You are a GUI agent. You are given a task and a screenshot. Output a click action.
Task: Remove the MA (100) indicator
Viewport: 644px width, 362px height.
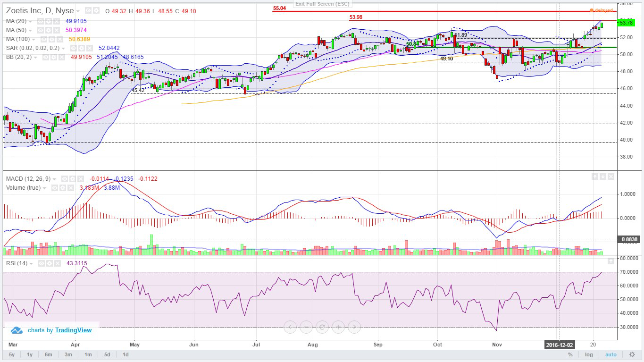click(x=60, y=39)
